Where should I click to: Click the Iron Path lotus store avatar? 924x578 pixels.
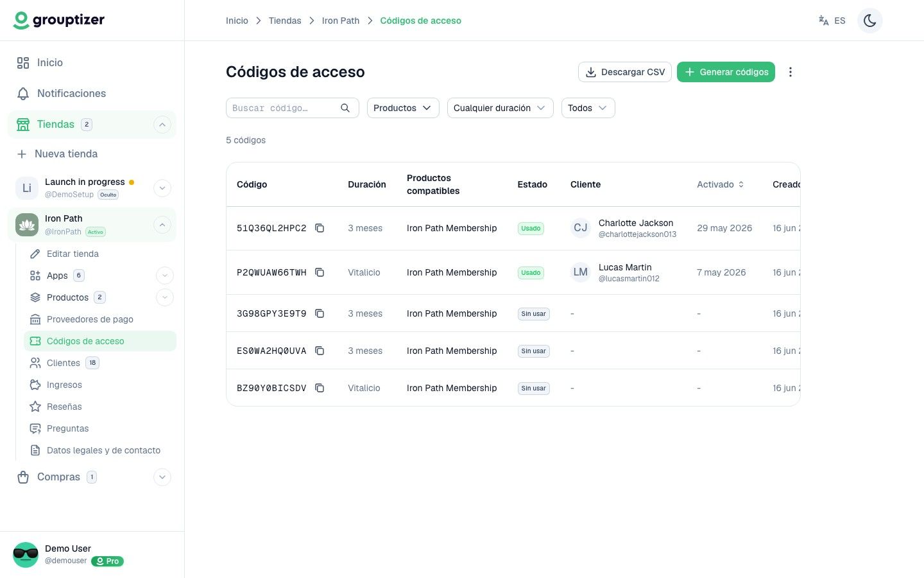27,225
